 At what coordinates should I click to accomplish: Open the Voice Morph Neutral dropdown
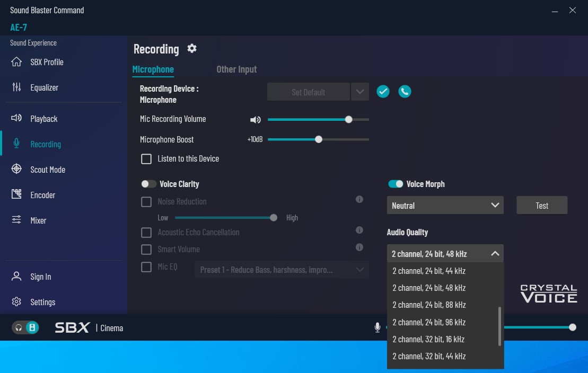[x=445, y=206]
